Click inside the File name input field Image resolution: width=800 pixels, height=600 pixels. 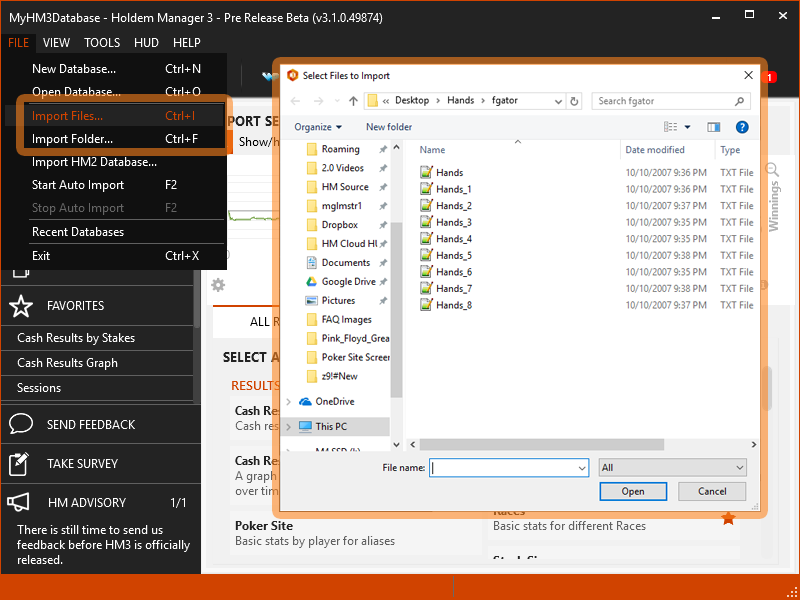pos(505,467)
